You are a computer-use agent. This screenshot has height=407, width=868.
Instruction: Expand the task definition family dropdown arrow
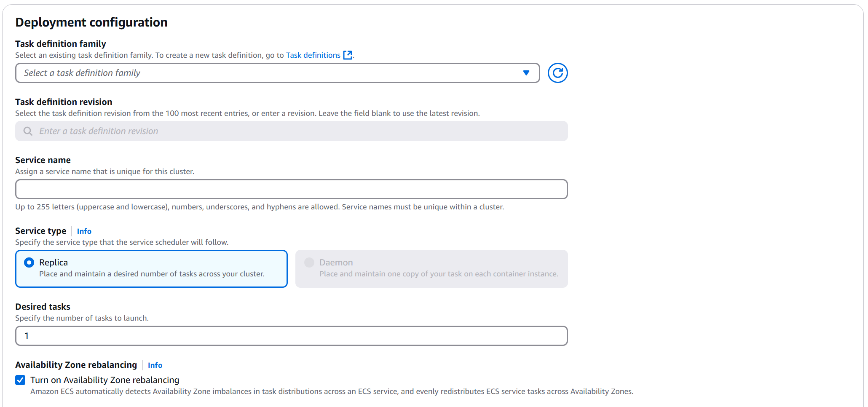tap(526, 73)
